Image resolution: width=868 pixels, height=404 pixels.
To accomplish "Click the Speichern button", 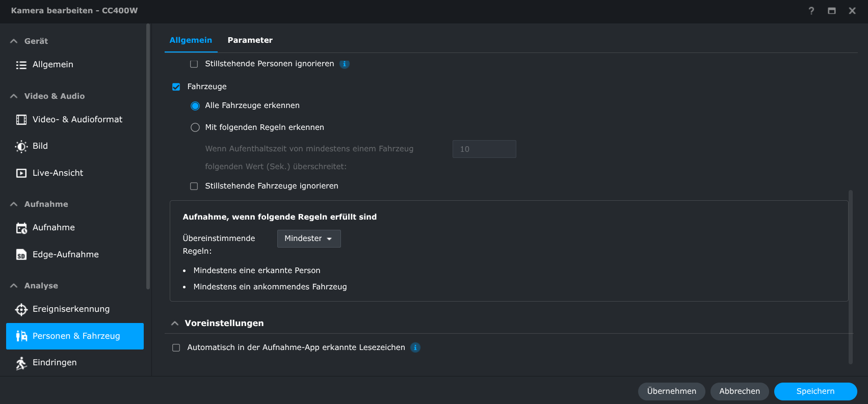I will (815, 391).
